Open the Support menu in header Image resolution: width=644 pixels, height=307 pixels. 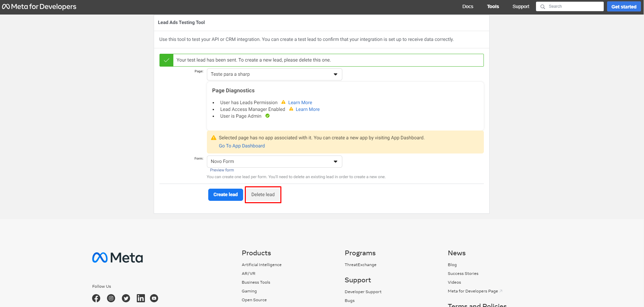(x=520, y=7)
